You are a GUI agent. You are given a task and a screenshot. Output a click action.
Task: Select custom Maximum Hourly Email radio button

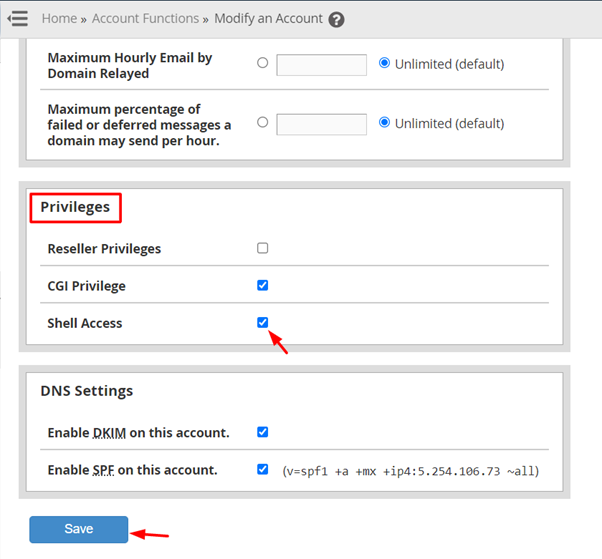(x=263, y=63)
